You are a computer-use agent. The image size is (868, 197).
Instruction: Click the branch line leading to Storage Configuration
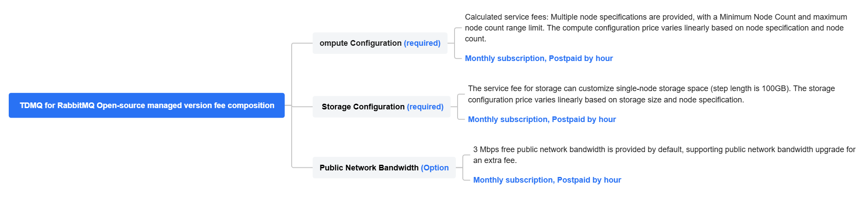pos(303,107)
